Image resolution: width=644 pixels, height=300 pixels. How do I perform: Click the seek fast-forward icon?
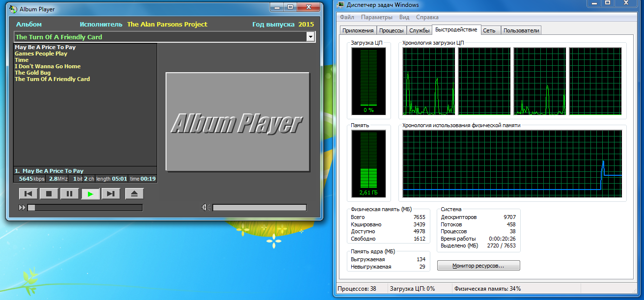[x=22, y=208]
